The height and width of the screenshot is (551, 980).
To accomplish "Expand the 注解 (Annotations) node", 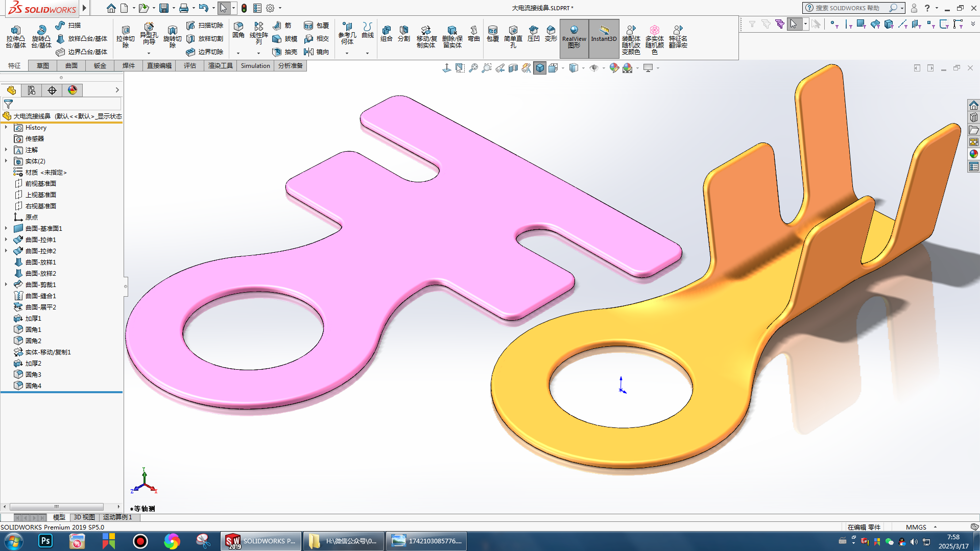I will coord(6,150).
